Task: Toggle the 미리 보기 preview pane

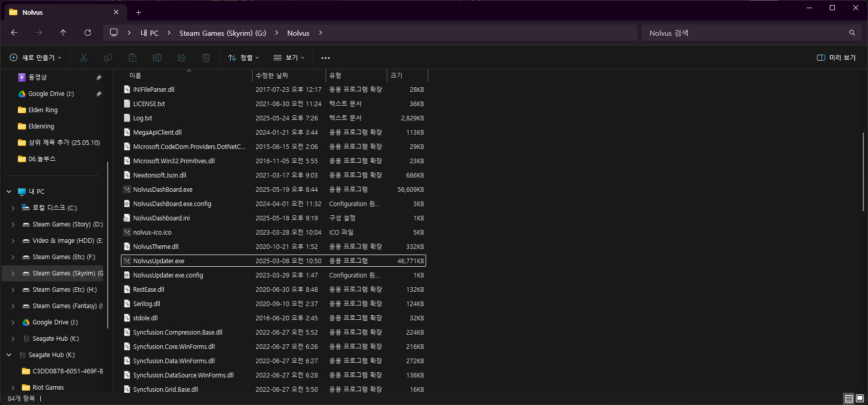Action: 836,58
